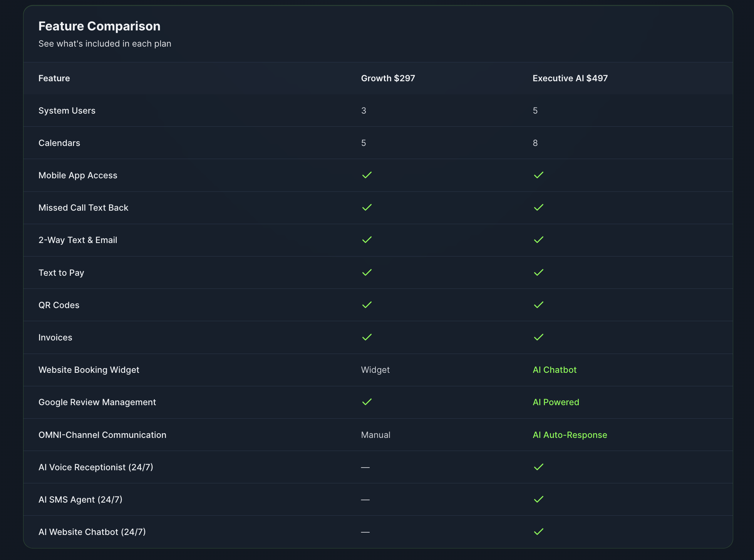The height and width of the screenshot is (560, 754).
Task: Click the Executive AI $497 column header
Action: (x=570, y=78)
